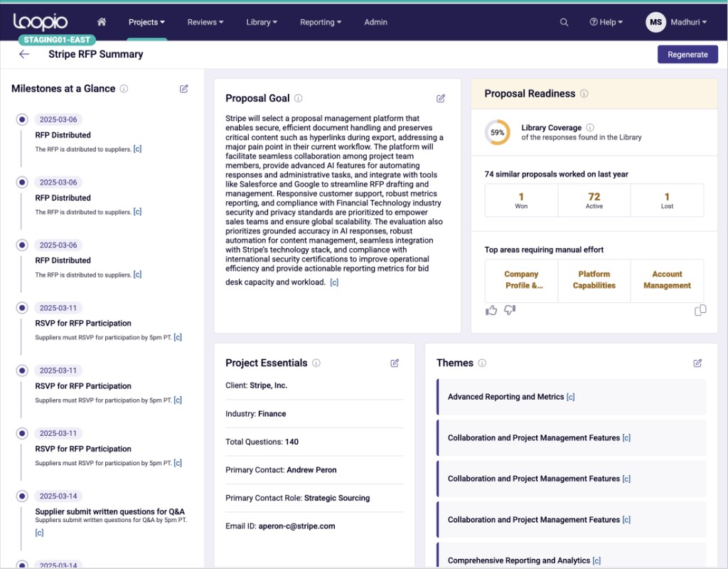This screenshot has width=728, height=569.
Task: Click Primary Contact Role Strategic Sourcing
Action: click(314, 499)
